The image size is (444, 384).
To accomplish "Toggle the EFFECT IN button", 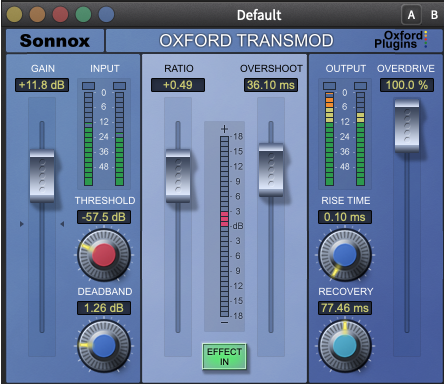I will tap(224, 356).
